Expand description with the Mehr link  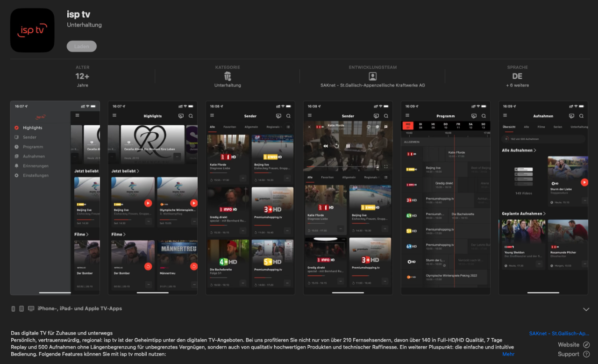pos(508,354)
